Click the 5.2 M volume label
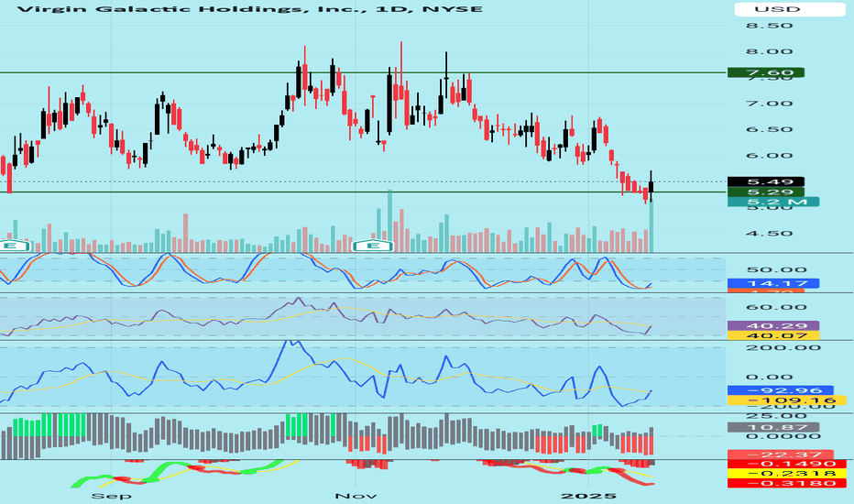The height and width of the screenshot is (504, 854). (x=772, y=203)
